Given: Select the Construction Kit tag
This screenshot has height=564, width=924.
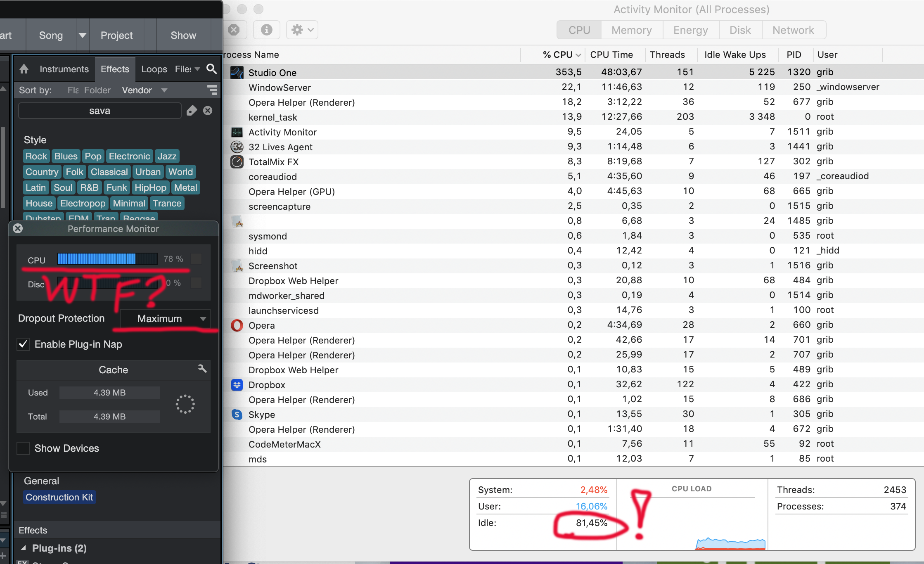Looking at the screenshot, I should click(x=59, y=497).
